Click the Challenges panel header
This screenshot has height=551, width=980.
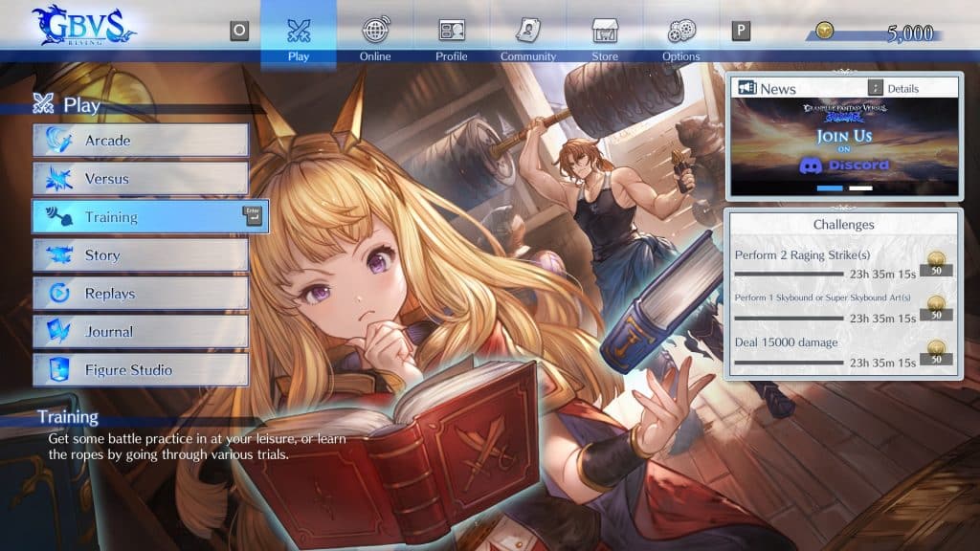tap(843, 224)
